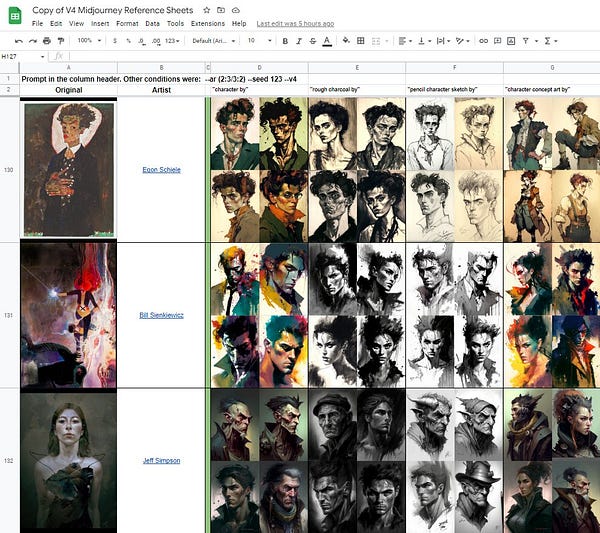The image size is (600, 533).
Task: Insert a link from toolbar
Action: pos(484,41)
